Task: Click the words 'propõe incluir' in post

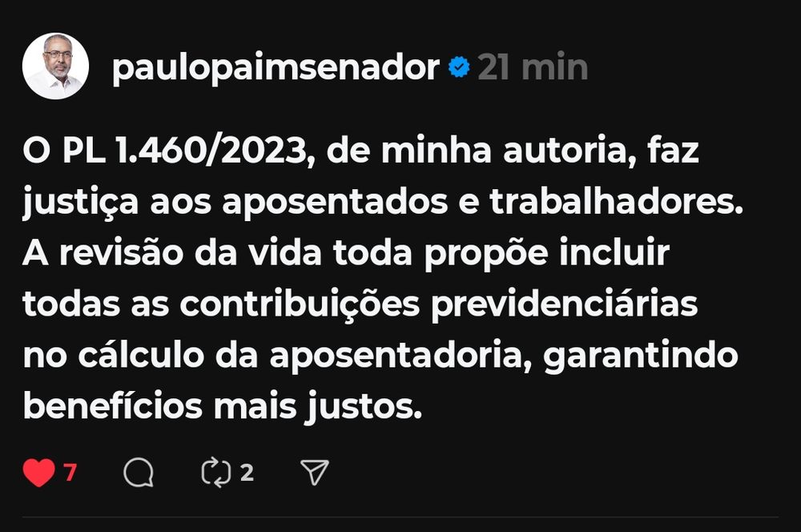Action: click(x=546, y=254)
